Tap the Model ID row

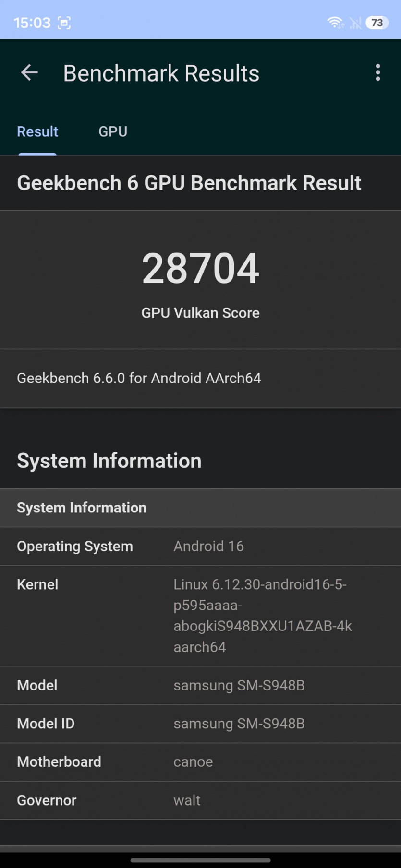(x=200, y=724)
